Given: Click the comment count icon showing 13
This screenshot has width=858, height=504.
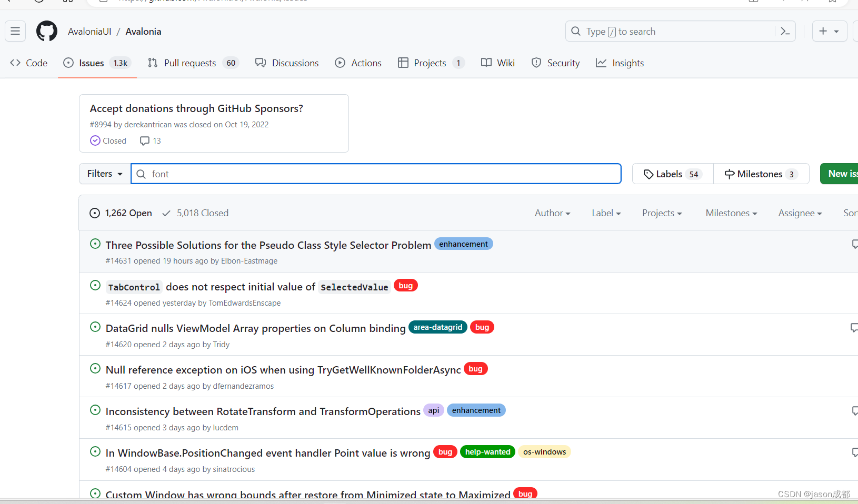Looking at the screenshot, I should [x=145, y=141].
